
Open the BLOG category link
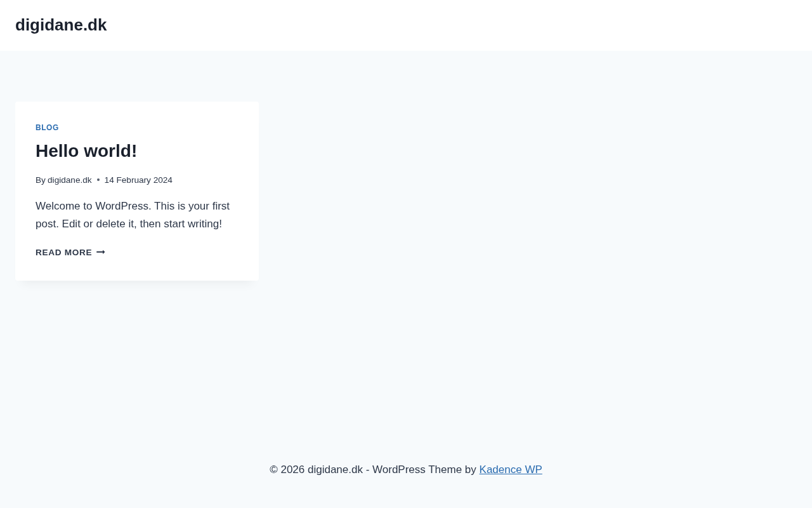[x=47, y=128]
